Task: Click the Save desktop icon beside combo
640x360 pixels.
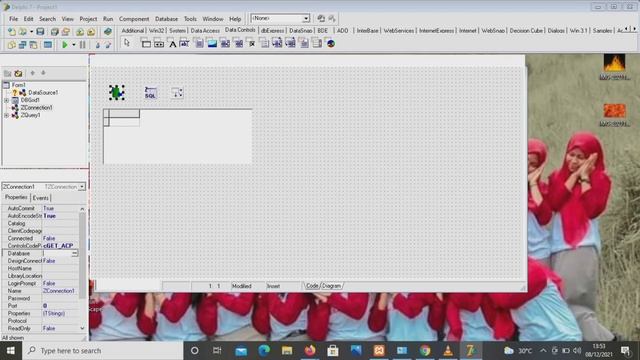Action: 321,18
